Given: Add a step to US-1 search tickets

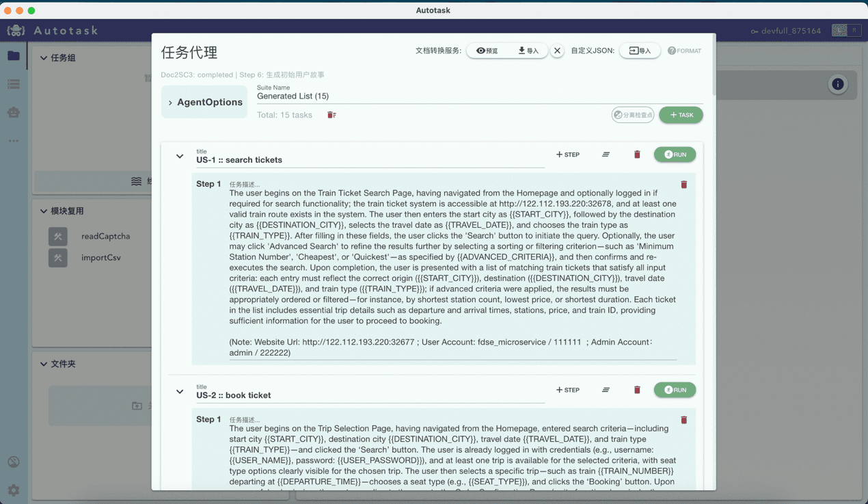Looking at the screenshot, I should coord(567,155).
